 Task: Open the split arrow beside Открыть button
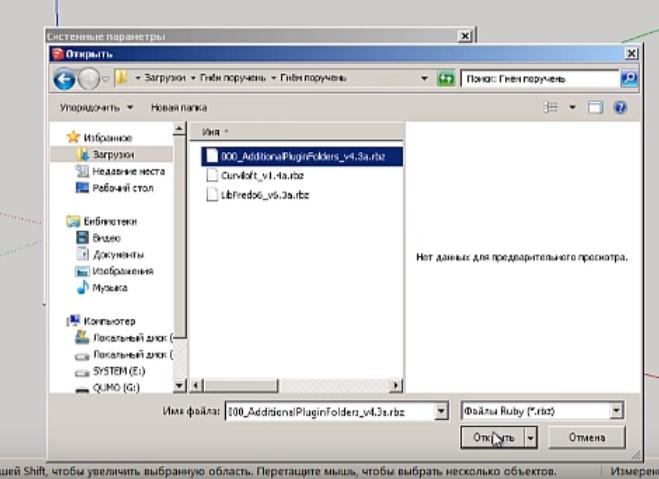click(531, 438)
